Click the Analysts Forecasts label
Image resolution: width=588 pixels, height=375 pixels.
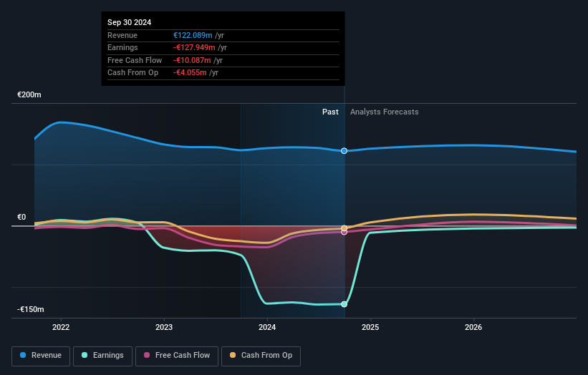pyautogui.click(x=385, y=112)
